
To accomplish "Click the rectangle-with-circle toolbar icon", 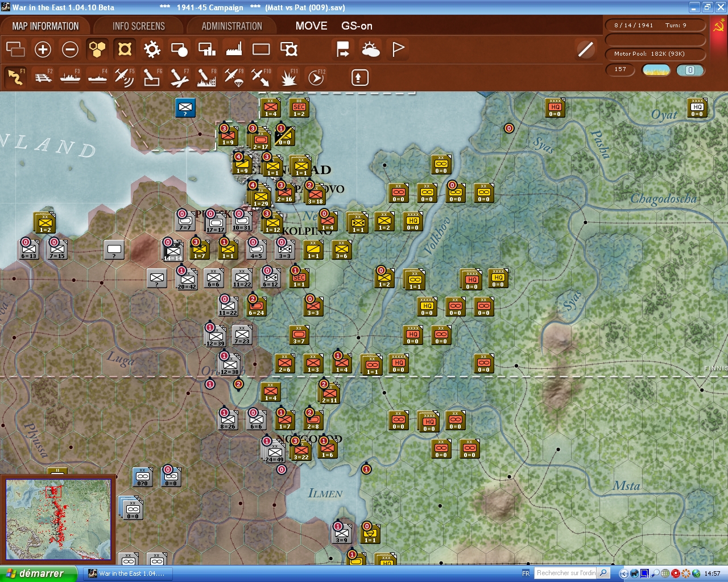I will [x=179, y=49].
